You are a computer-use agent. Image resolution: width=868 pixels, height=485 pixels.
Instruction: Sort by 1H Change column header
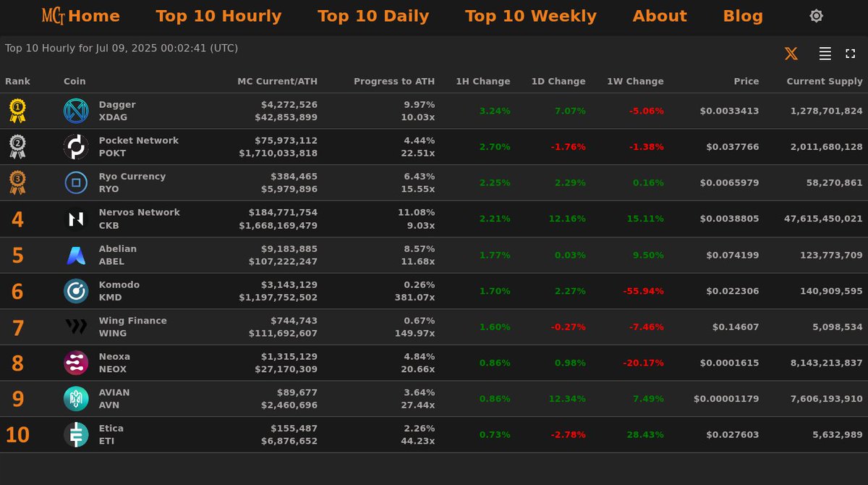click(x=483, y=82)
